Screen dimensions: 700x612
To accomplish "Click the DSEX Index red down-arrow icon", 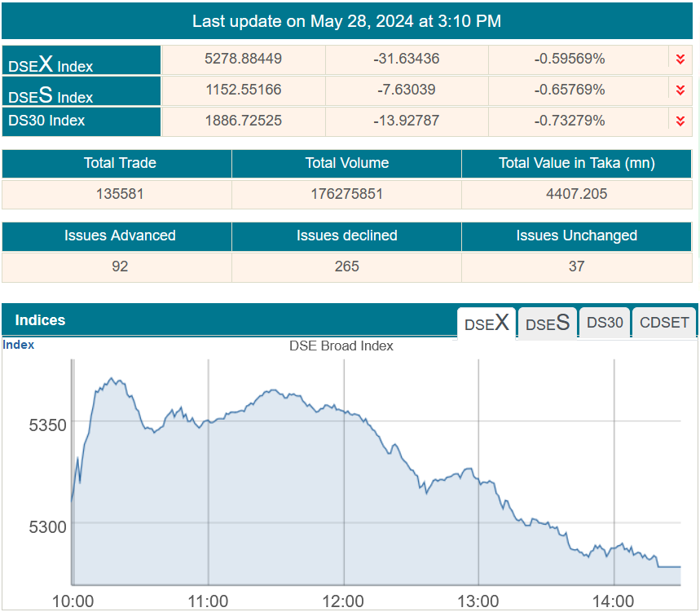I will point(680,59).
